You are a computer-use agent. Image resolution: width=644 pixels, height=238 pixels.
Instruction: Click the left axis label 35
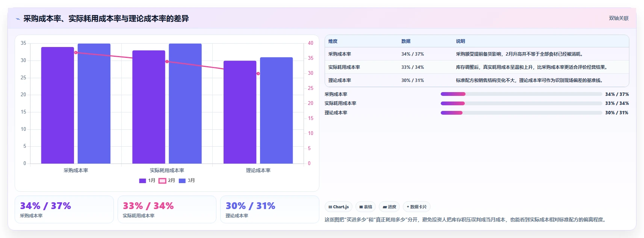[x=23, y=43]
